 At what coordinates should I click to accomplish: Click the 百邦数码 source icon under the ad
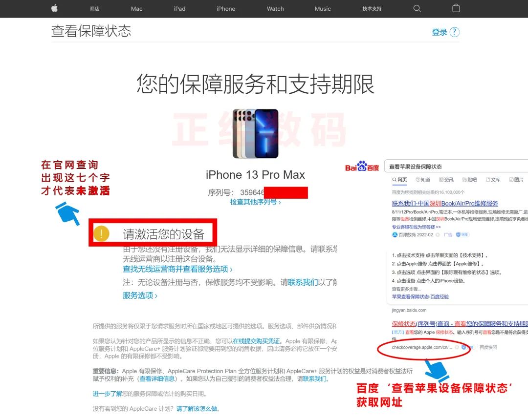(395, 234)
